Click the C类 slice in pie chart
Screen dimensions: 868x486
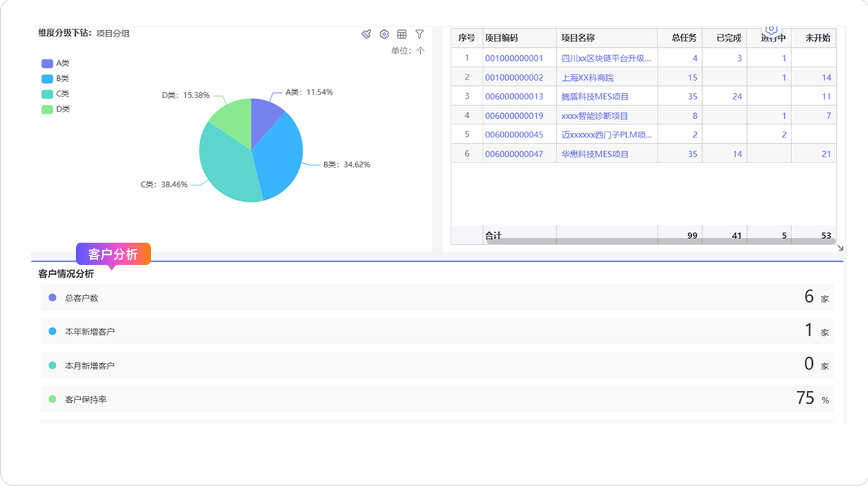(x=225, y=165)
